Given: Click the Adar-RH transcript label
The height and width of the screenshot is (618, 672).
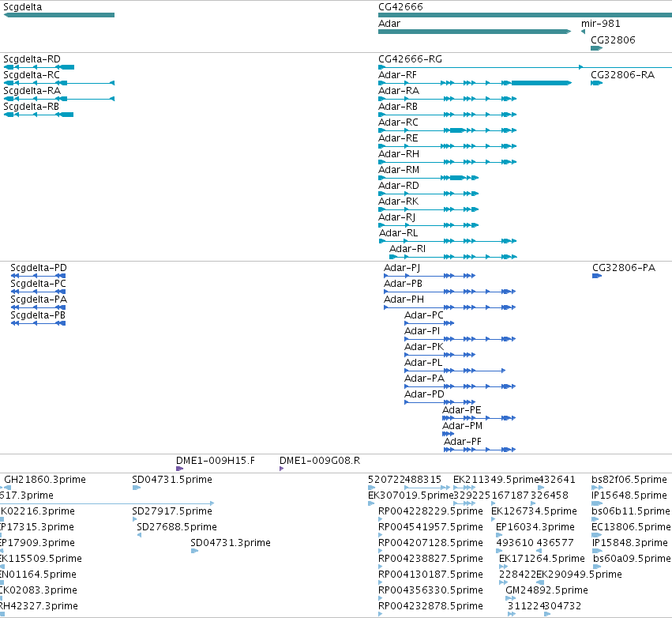Looking at the screenshot, I should [399, 154].
